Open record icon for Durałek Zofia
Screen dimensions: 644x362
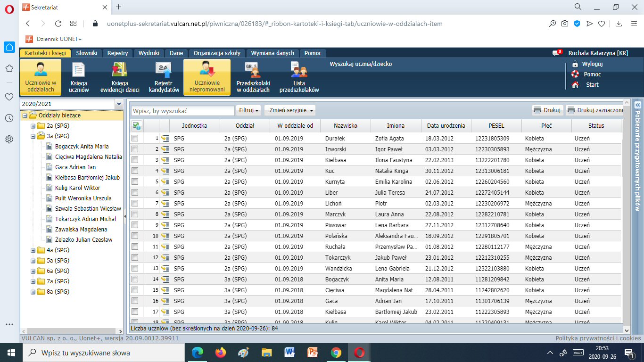tap(165, 139)
